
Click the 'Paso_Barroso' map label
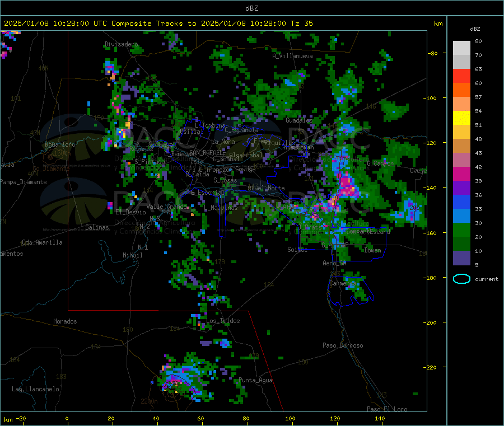pyautogui.click(x=343, y=345)
